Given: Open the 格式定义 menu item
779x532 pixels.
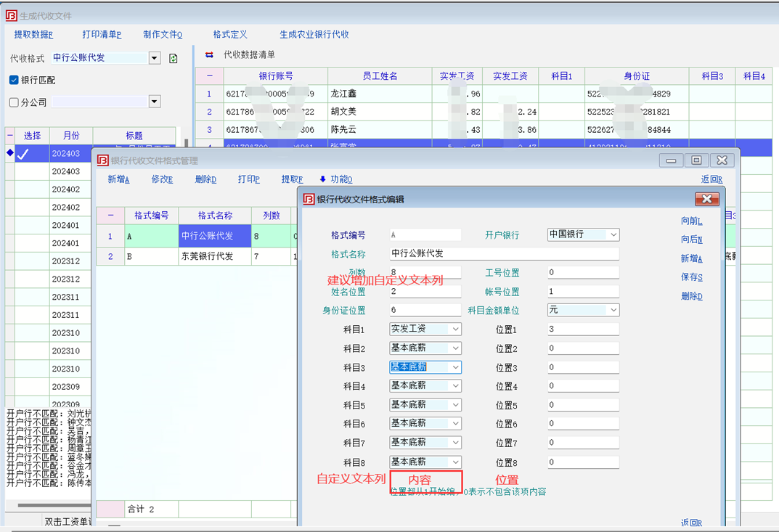Looking at the screenshot, I should point(230,34).
